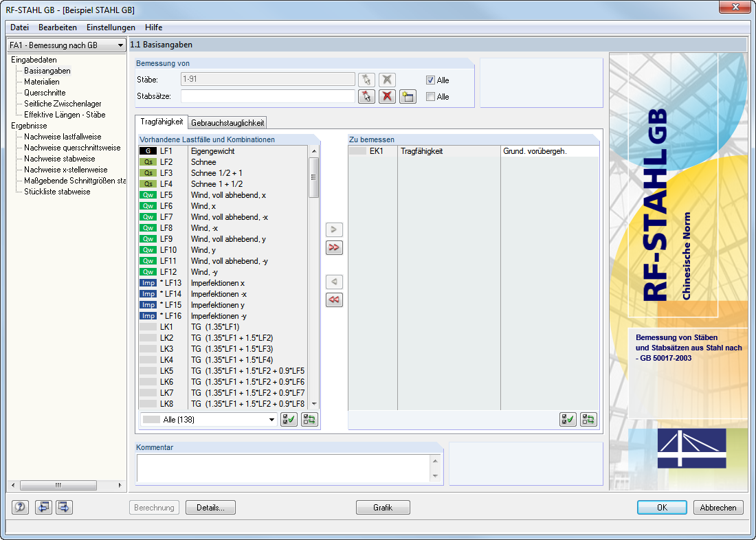Uncheck Alle checkbox for Stäbe
Viewport: 756px width, 540px height.
[430, 80]
